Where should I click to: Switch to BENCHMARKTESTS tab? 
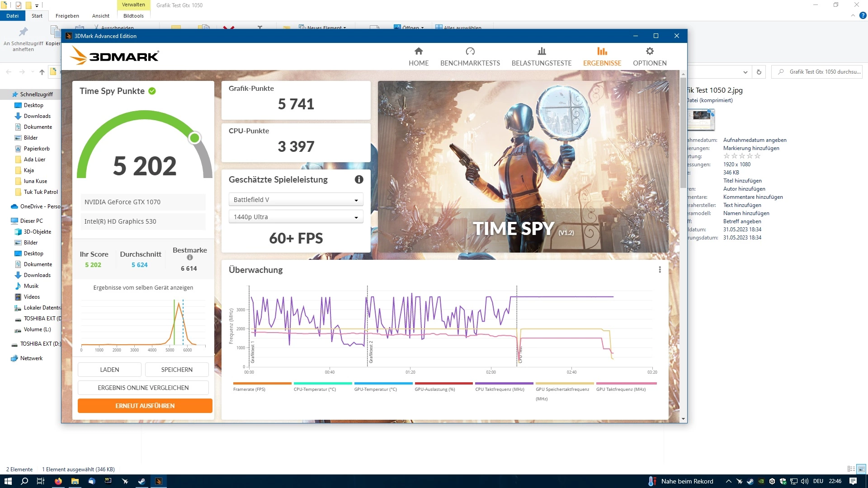(x=470, y=56)
